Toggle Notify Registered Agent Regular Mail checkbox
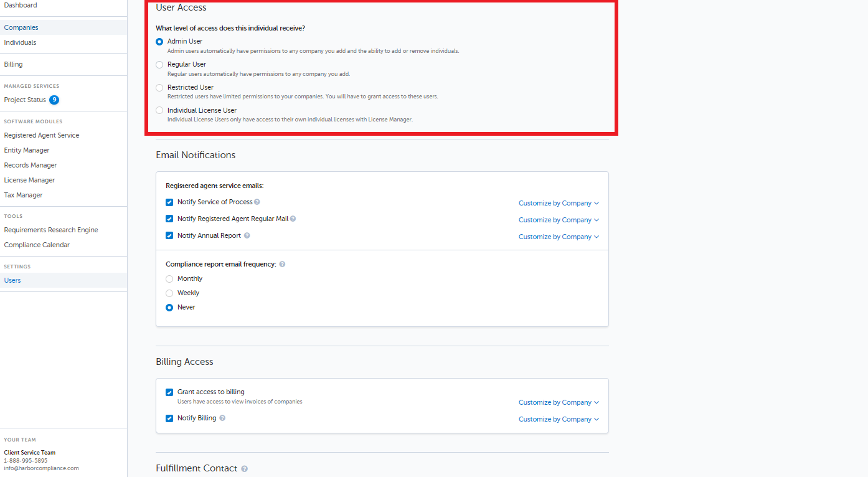This screenshot has width=868, height=477. [169, 219]
